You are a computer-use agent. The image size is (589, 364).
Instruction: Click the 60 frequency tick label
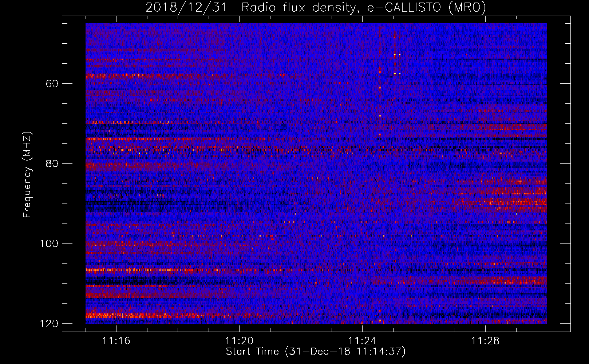pyautogui.click(x=52, y=84)
